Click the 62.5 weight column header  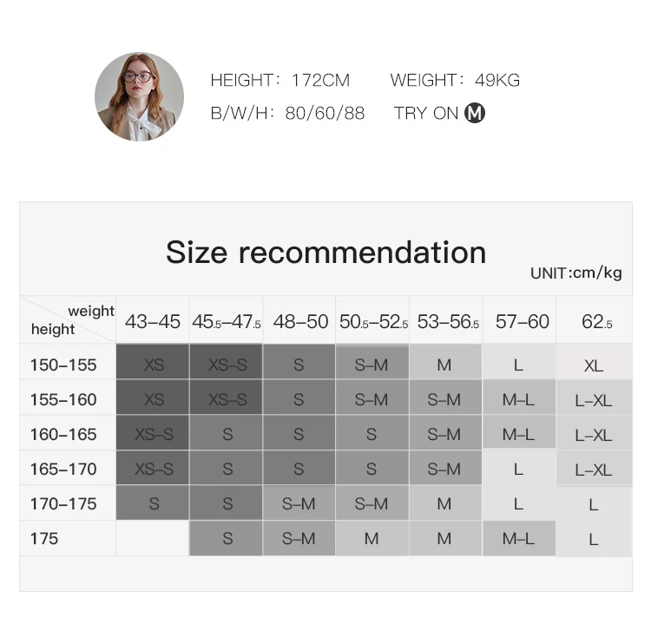[594, 320]
